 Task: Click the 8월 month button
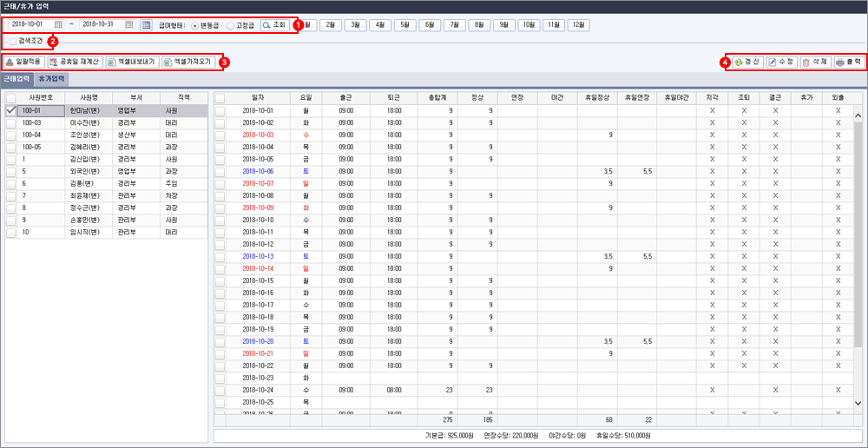tap(479, 25)
